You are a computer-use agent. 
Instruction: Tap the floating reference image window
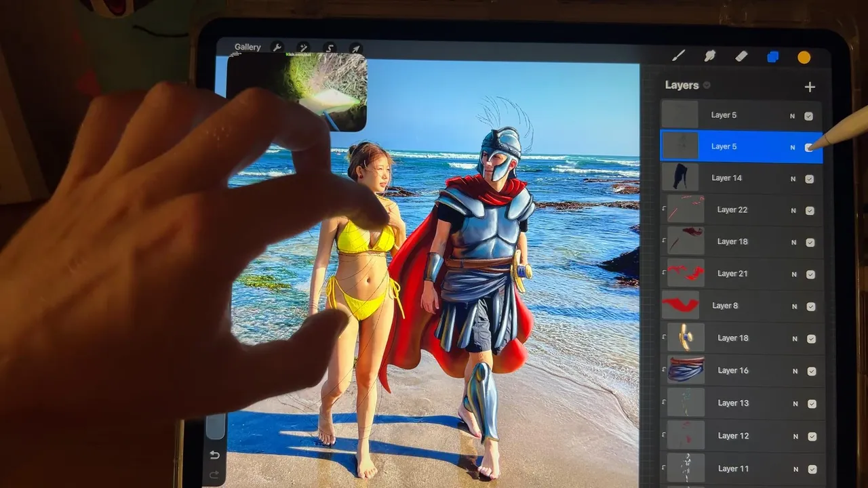(297, 91)
